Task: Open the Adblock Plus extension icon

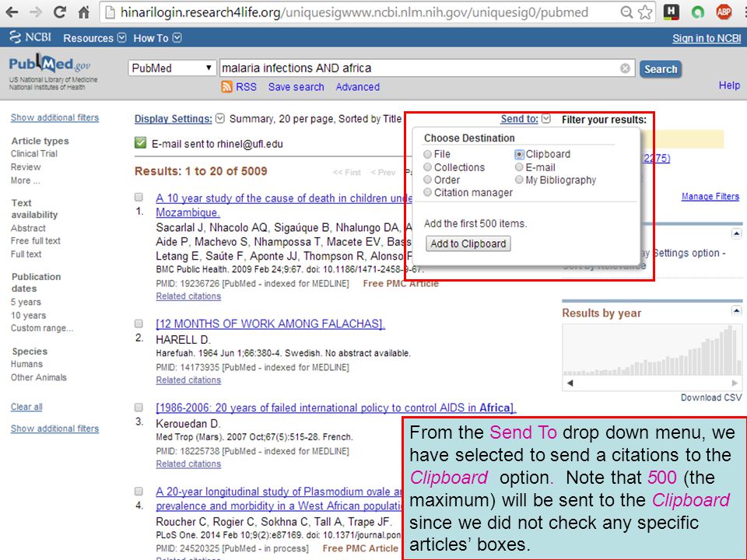Action: pos(724,12)
